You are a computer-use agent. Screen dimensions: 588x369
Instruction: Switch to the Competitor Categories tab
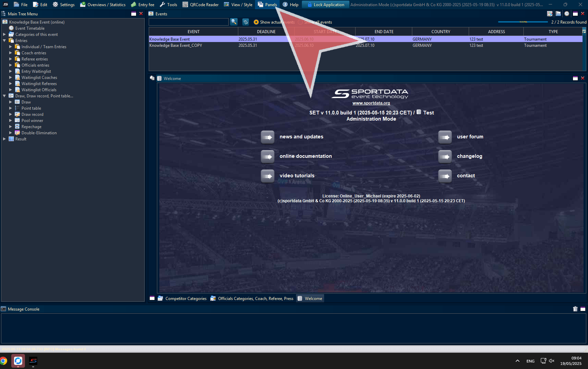point(182,299)
